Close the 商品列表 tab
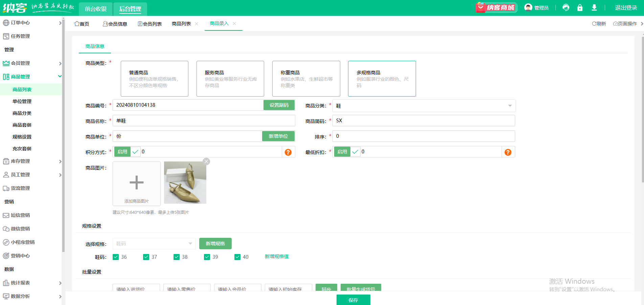Screen dimensions: 644x305 point(197,24)
